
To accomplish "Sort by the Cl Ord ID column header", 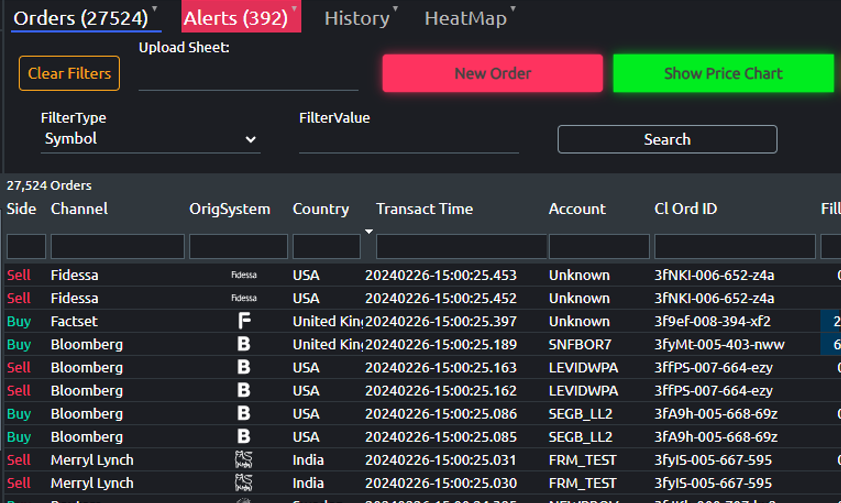I will pyautogui.click(x=685, y=209).
